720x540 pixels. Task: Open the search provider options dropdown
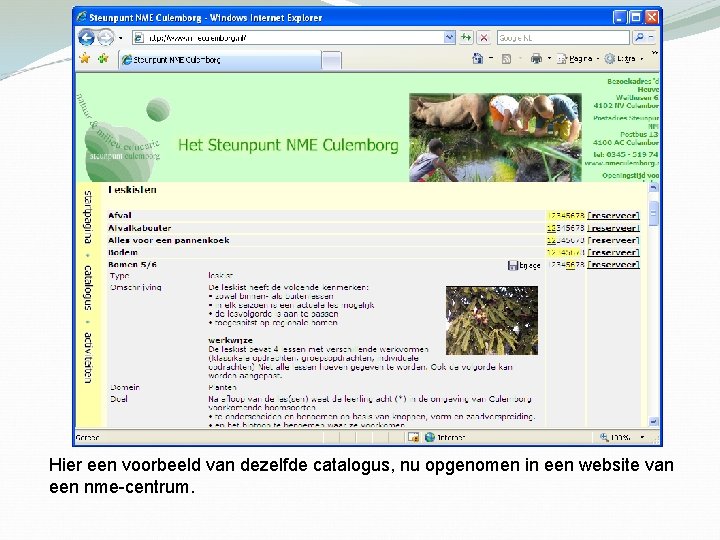point(651,38)
